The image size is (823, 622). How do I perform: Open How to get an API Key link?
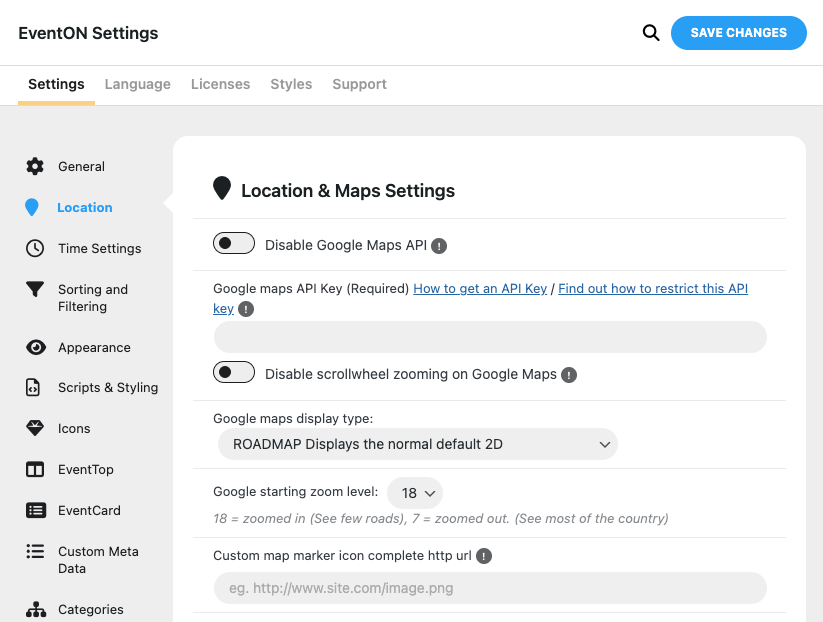tap(480, 289)
